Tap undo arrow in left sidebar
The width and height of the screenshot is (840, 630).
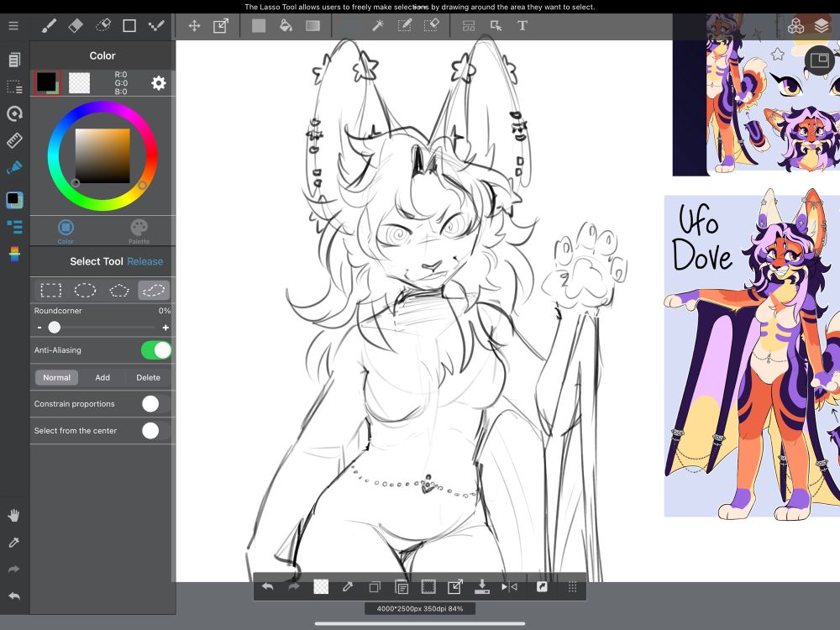point(14,596)
